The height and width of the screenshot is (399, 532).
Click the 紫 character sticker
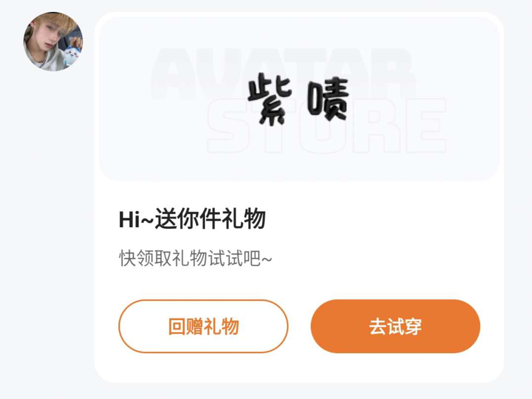click(x=270, y=99)
